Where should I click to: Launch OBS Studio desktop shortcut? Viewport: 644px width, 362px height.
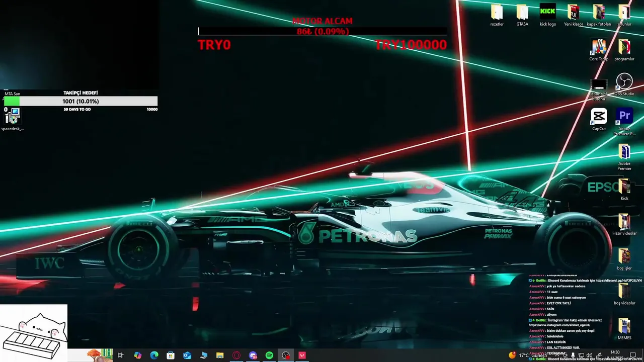pyautogui.click(x=624, y=84)
